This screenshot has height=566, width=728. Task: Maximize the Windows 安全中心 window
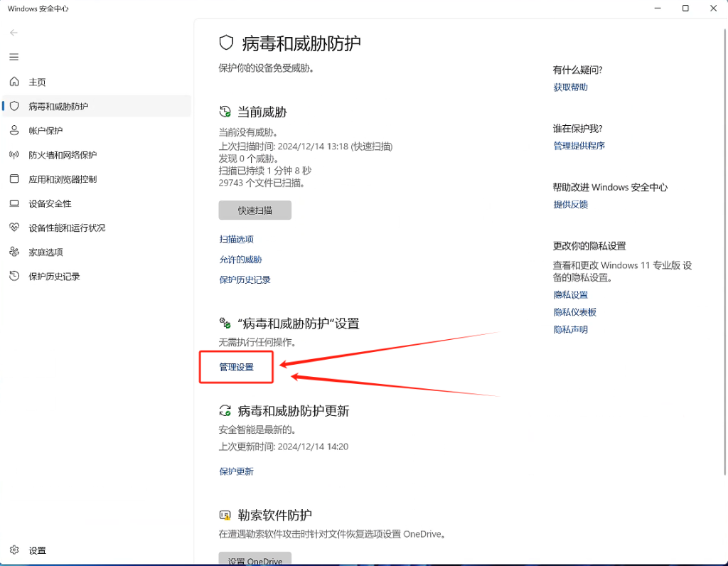[685, 9]
